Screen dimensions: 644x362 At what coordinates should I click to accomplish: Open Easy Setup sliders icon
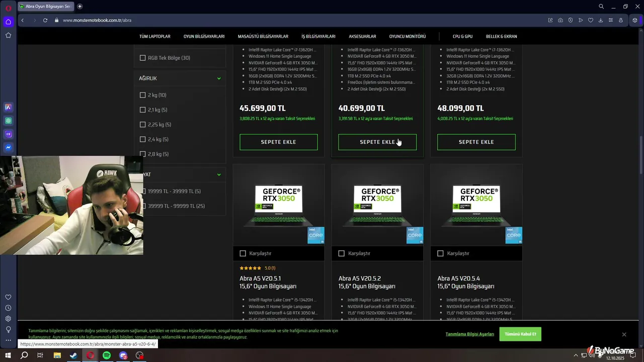pyautogui.click(x=611, y=20)
